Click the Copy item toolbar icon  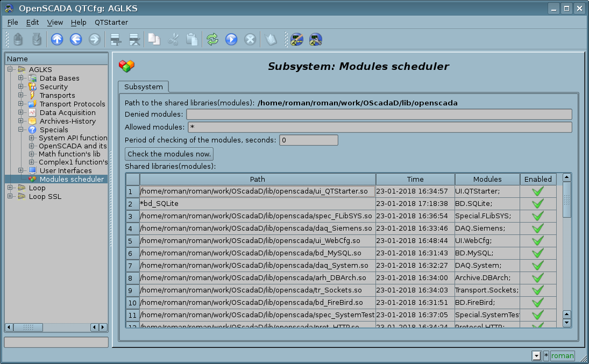(x=154, y=39)
